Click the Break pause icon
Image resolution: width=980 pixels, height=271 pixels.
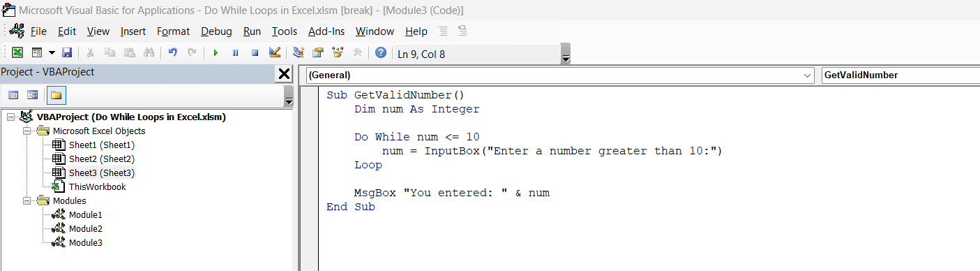pyautogui.click(x=235, y=53)
